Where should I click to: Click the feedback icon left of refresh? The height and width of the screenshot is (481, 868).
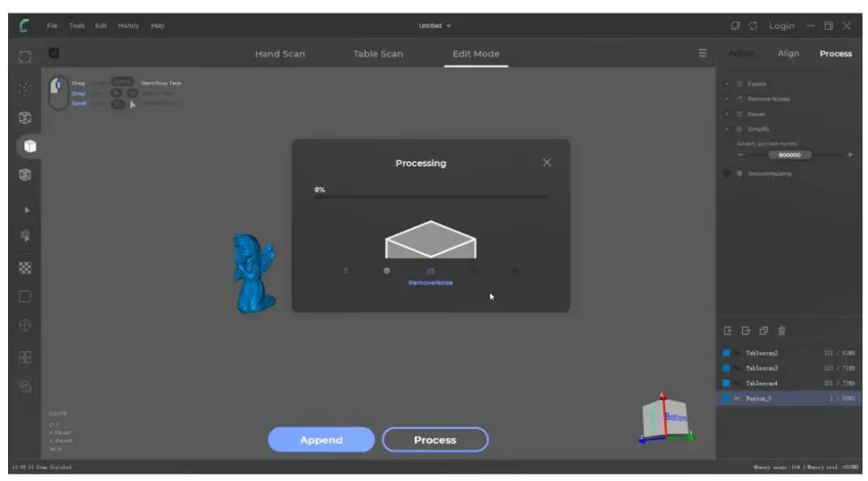[735, 26]
